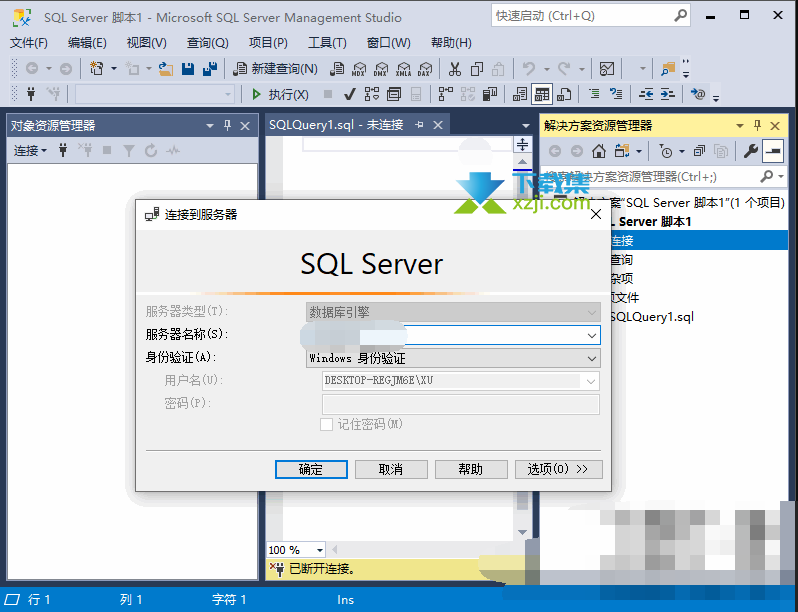The height and width of the screenshot is (612, 798).
Task: Click the results to grid icon
Action: pyautogui.click(x=542, y=94)
